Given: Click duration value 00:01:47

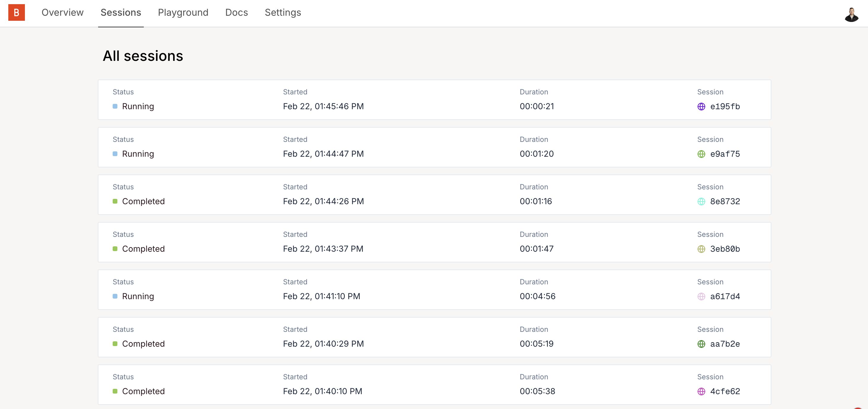Looking at the screenshot, I should point(537,249).
